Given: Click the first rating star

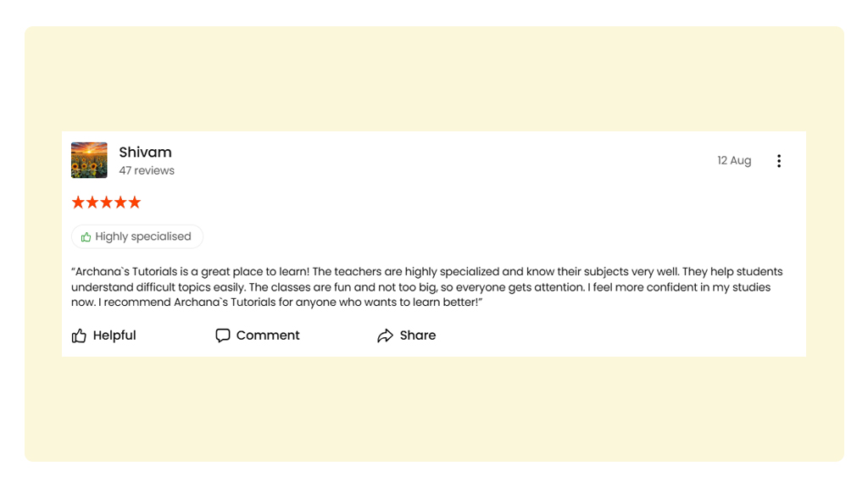Looking at the screenshot, I should point(78,202).
